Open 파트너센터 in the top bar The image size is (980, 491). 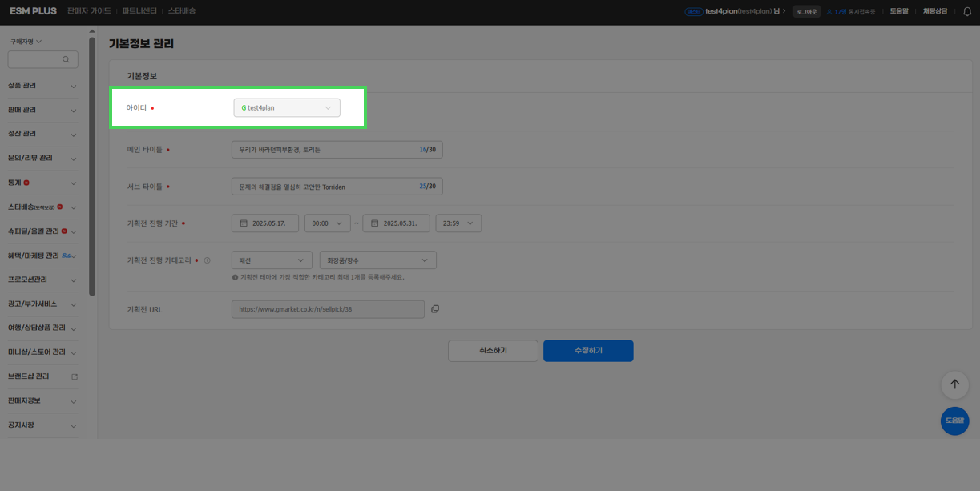(139, 11)
